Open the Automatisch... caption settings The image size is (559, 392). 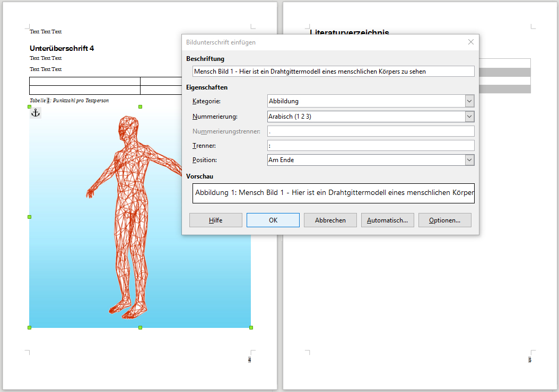pos(387,220)
